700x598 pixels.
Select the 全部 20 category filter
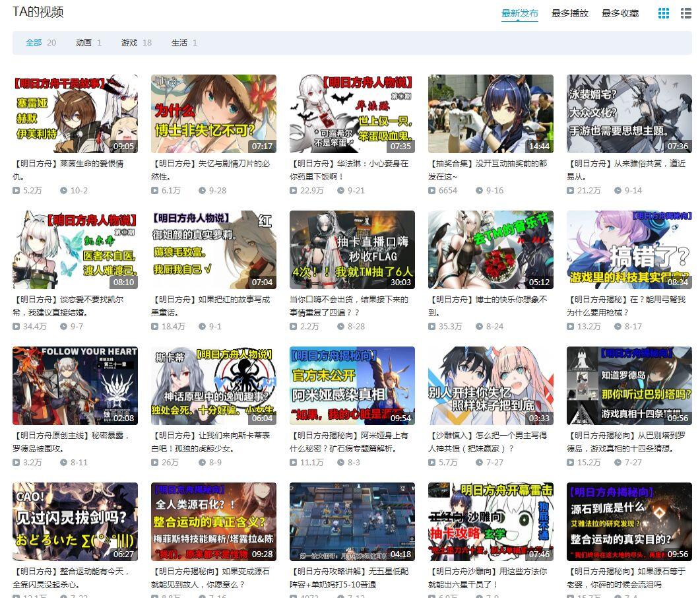coord(41,42)
